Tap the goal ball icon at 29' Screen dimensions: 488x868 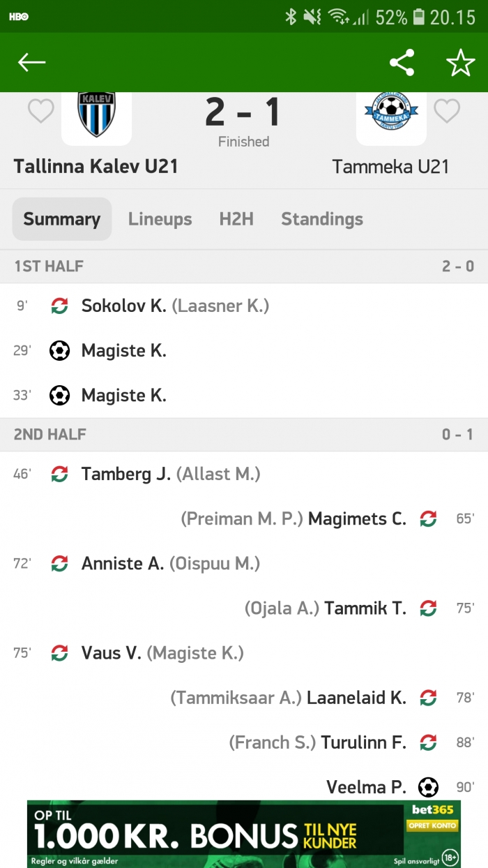60,350
